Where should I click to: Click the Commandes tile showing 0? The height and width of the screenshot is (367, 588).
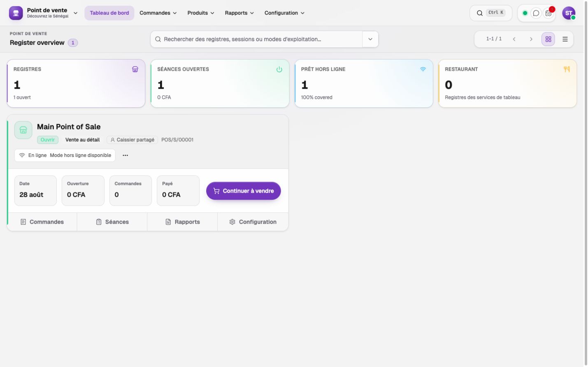(x=130, y=191)
